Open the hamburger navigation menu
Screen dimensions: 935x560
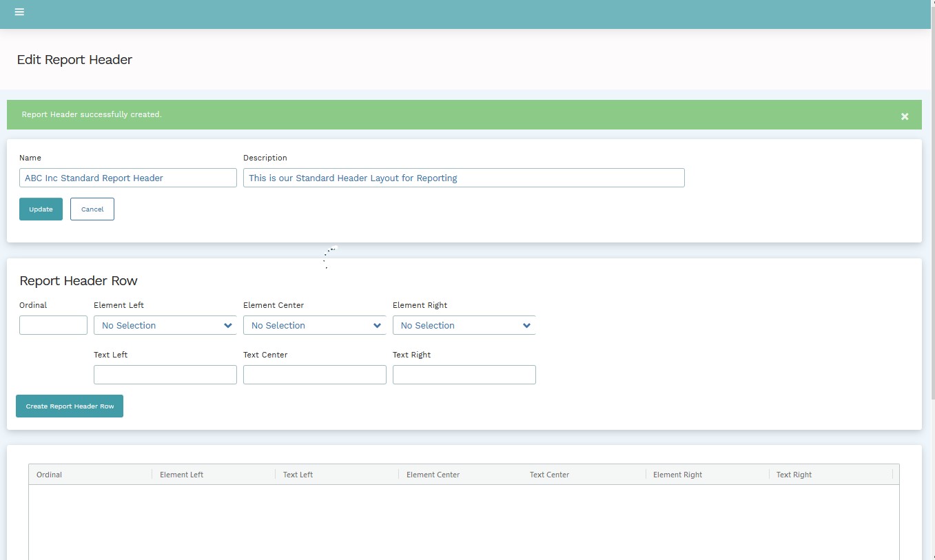click(x=19, y=12)
